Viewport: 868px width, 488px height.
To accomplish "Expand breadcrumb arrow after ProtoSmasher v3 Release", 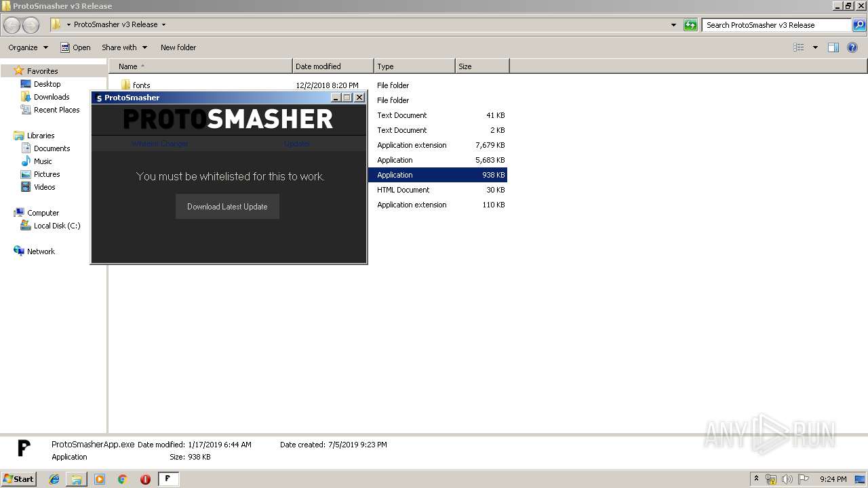I will 163,24.
